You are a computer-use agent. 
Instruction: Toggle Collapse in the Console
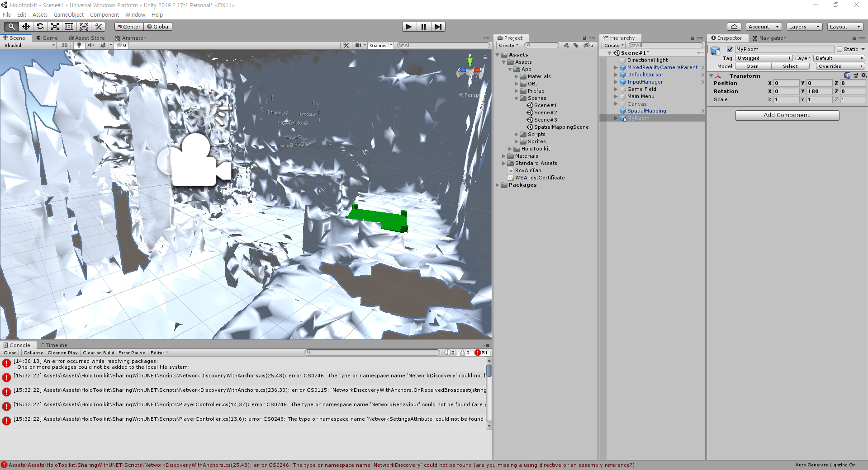tap(33, 352)
